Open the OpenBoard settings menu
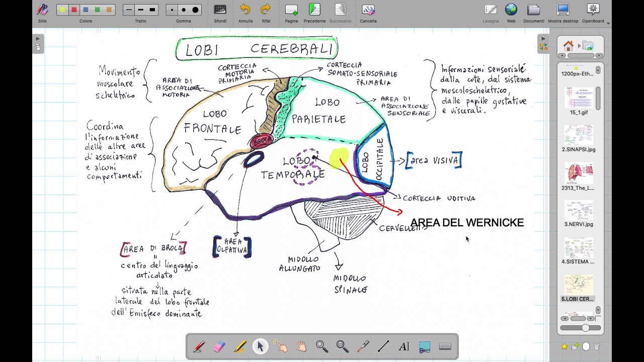Image resolution: width=644 pixels, height=362 pixels. (x=593, y=13)
